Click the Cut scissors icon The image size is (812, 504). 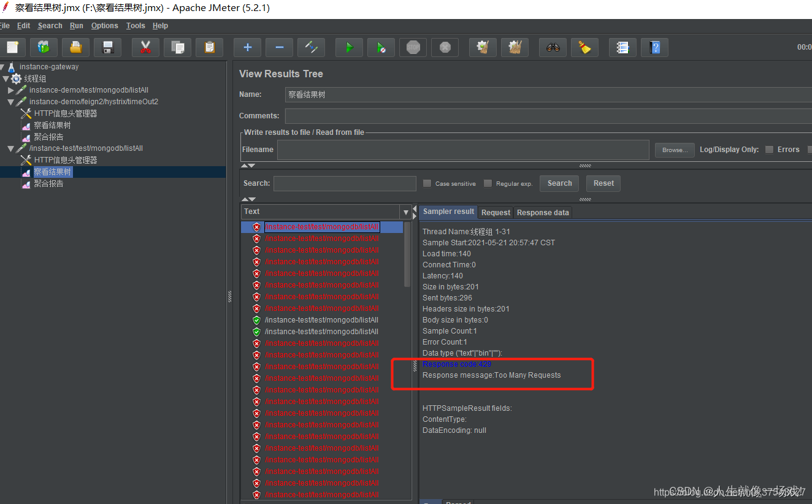[x=145, y=47]
